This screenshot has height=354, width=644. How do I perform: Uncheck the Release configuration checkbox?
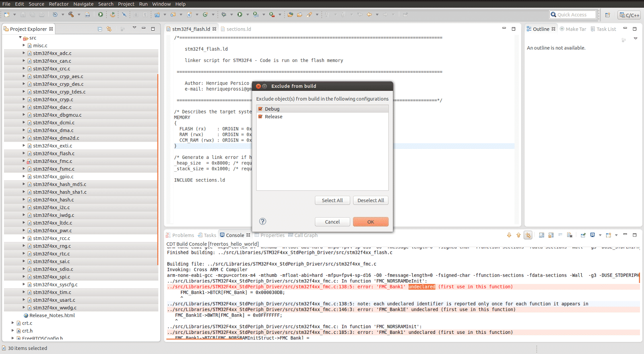click(260, 117)
